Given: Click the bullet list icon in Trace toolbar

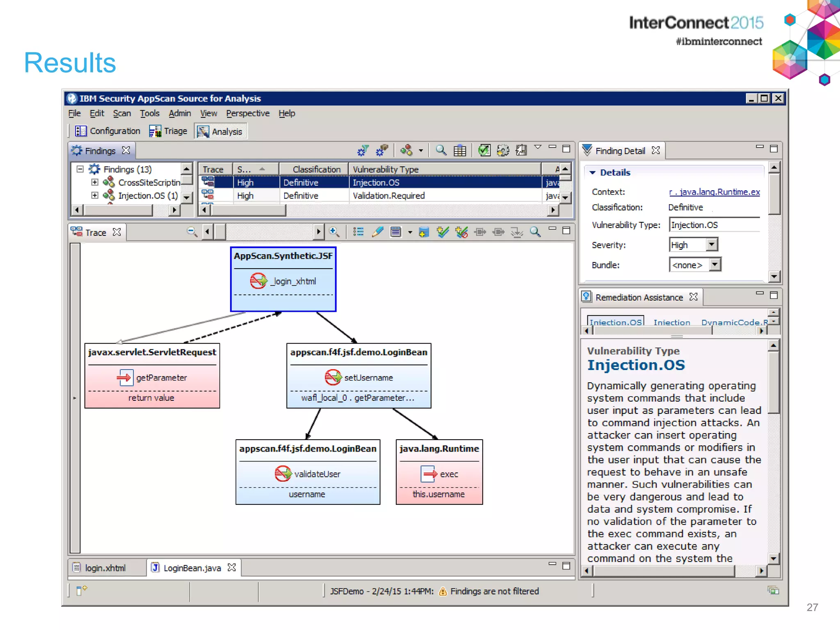Looking at the screenshot, I should (358, 232).
